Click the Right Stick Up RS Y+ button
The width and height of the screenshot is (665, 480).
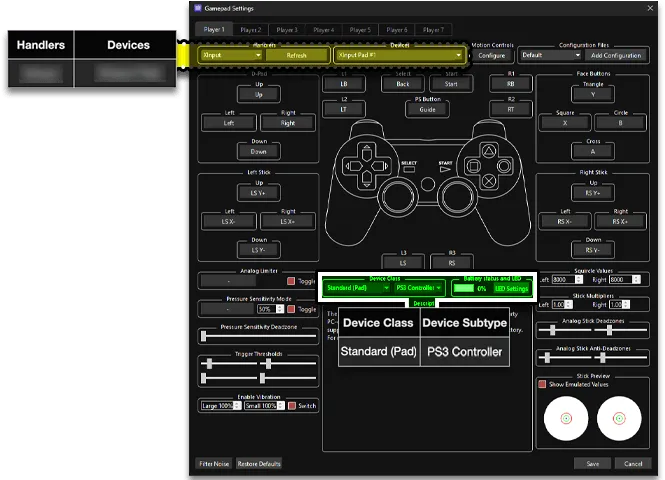tap(593, 193)
